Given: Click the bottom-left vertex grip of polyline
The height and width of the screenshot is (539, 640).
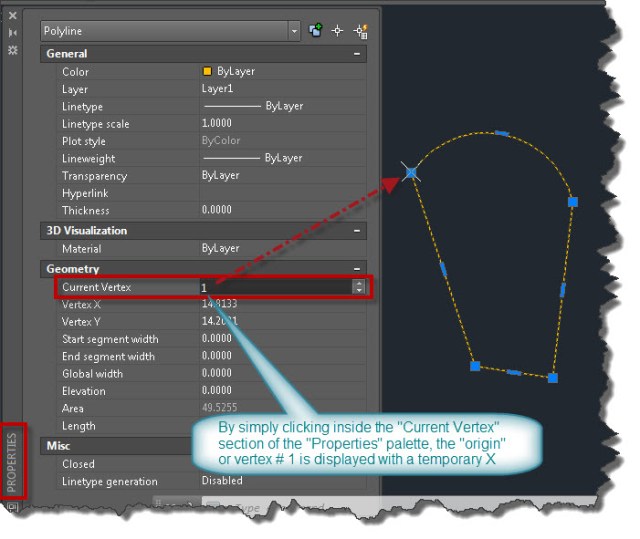Looking at the screenshot, I should click(475, 366).
